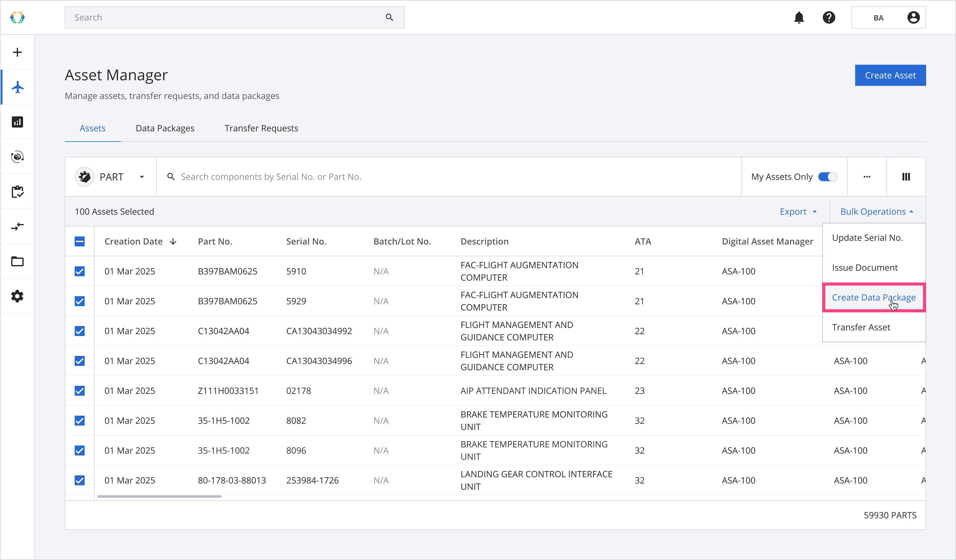Toggle the My Assets Only switch
The image size is (956, 560).
coord(827,177)
